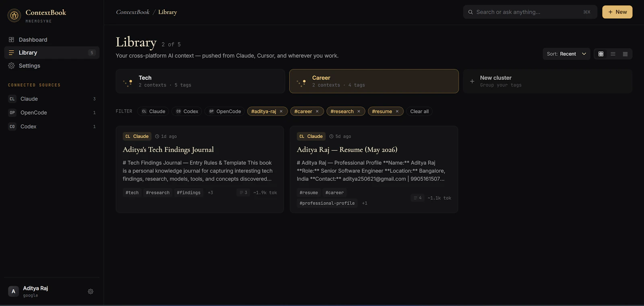The image size is (644, 306).
Task: Switch to list view layout
Action: [613, 54]
